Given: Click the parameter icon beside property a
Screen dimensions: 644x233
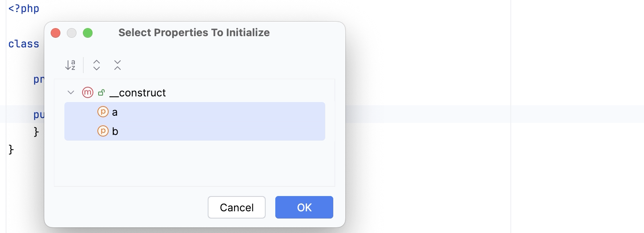Looking at the screenshot, I should tap(103, 112).
